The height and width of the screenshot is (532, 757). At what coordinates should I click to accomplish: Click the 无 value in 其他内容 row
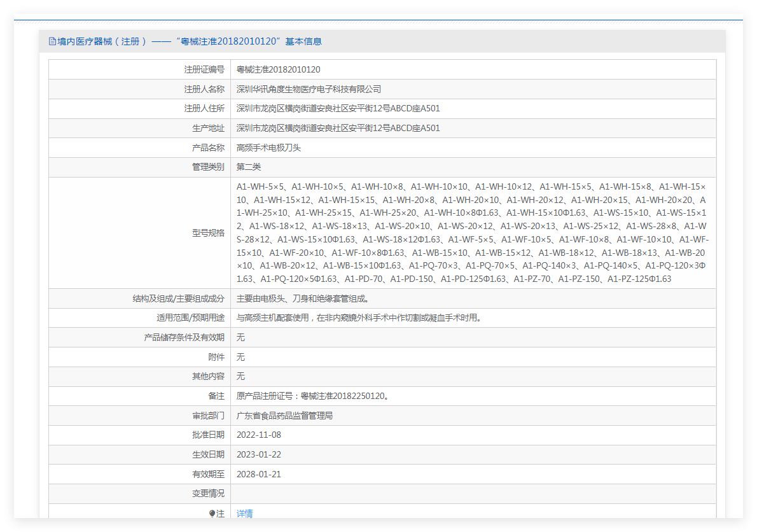click(x=240, y=377)
